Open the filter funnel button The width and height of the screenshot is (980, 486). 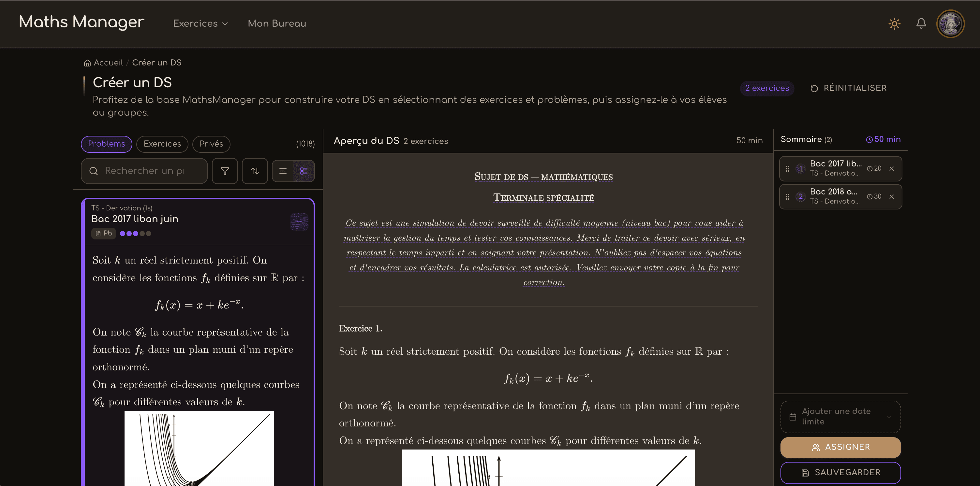(225, 171)
